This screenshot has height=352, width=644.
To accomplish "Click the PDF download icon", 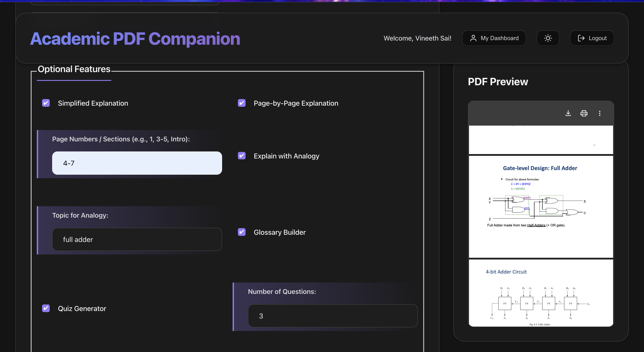I will pos(568,113).
